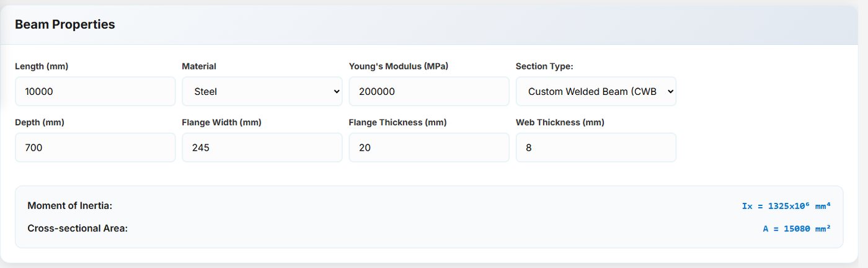The width and height of the screenshot is (868, 268).
Task: Click the Flange Thickness input field
Action: point(429,148)
